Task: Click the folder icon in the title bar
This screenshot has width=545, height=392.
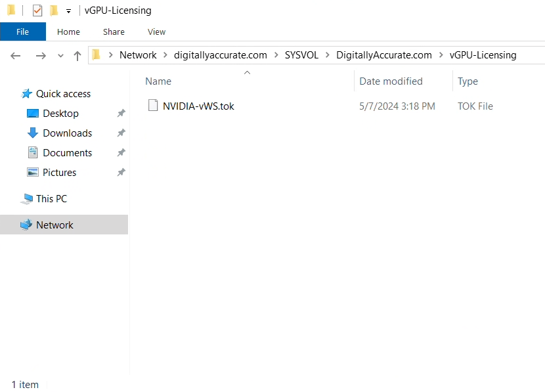Action: pos(11,10)
